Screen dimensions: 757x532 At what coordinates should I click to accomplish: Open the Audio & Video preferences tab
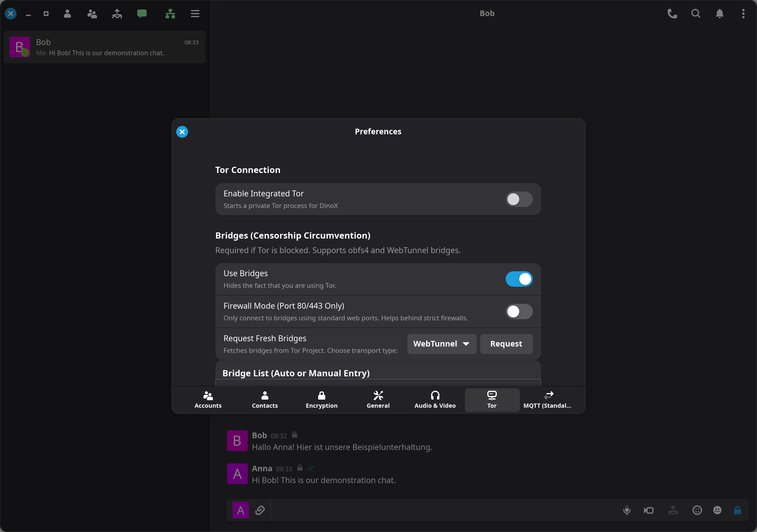tap(435, 400)
